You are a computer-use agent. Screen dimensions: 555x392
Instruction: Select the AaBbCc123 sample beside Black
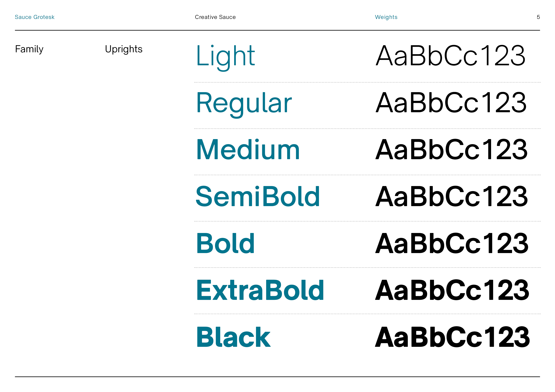coord(452,337)
